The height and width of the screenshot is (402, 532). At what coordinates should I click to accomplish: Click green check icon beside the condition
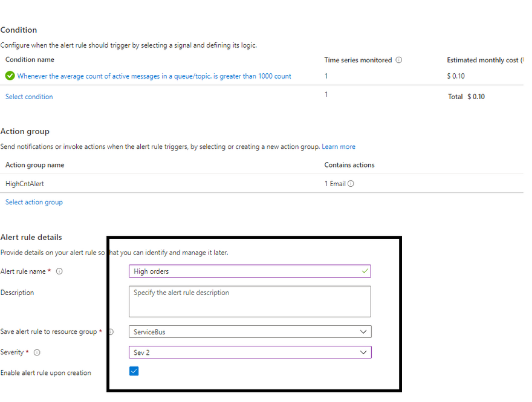click(x=10, y=76)
